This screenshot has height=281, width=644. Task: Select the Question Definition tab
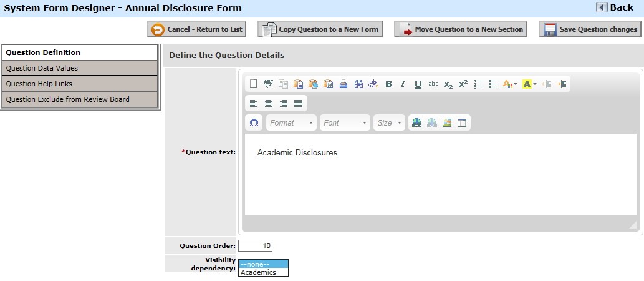point(80,52)
